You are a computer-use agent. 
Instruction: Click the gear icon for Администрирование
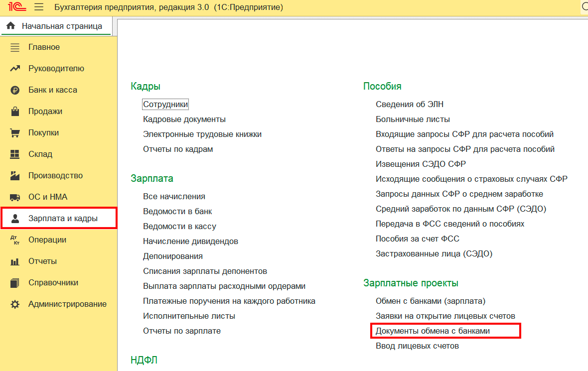[x=15, y=304]
